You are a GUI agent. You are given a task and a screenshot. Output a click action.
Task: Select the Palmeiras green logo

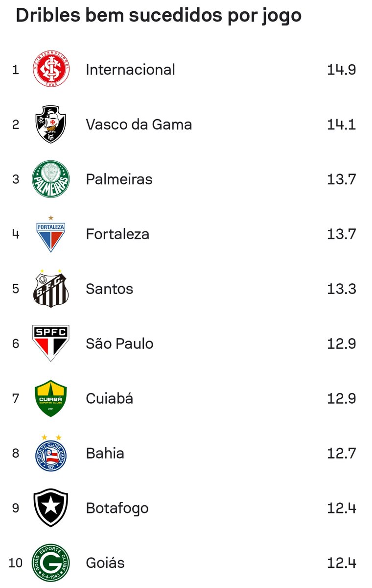pos(51,179)
